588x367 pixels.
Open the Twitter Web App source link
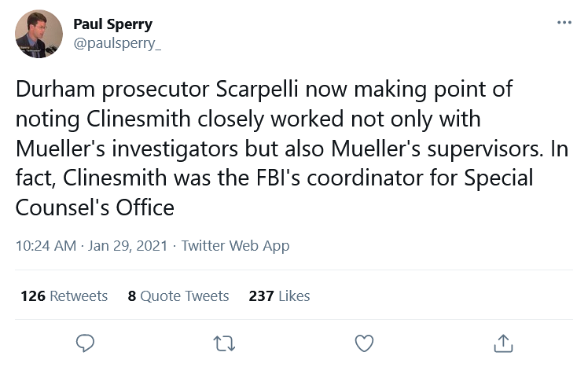(235, 246)
